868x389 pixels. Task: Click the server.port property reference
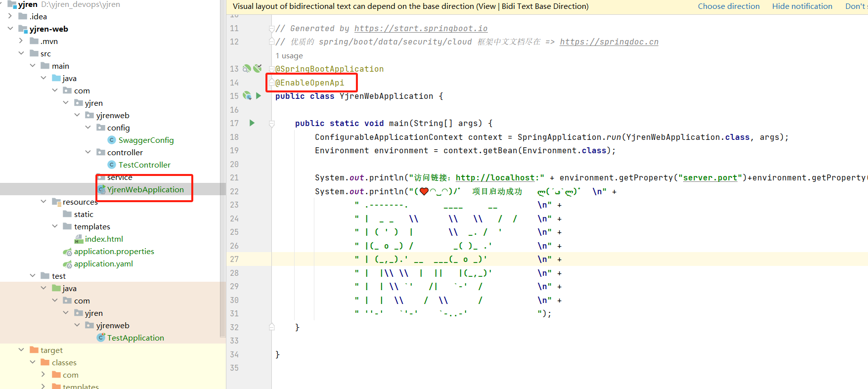710,178
